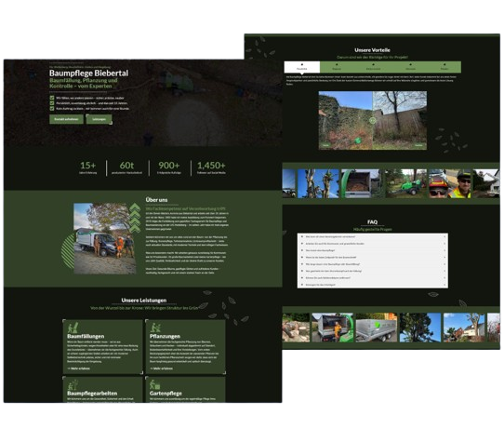This screenshot has width=504, height=428.
Task: Click the 'Unsere Vorteile' section heading
Action: click(372, 50)
